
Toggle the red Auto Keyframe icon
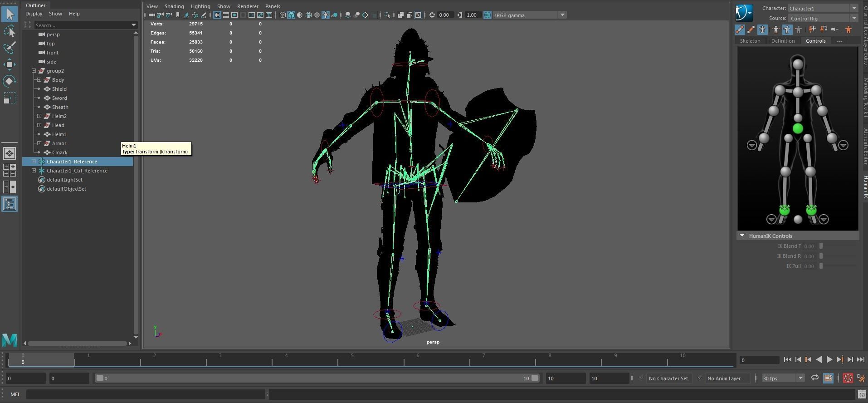click(848, 378)
